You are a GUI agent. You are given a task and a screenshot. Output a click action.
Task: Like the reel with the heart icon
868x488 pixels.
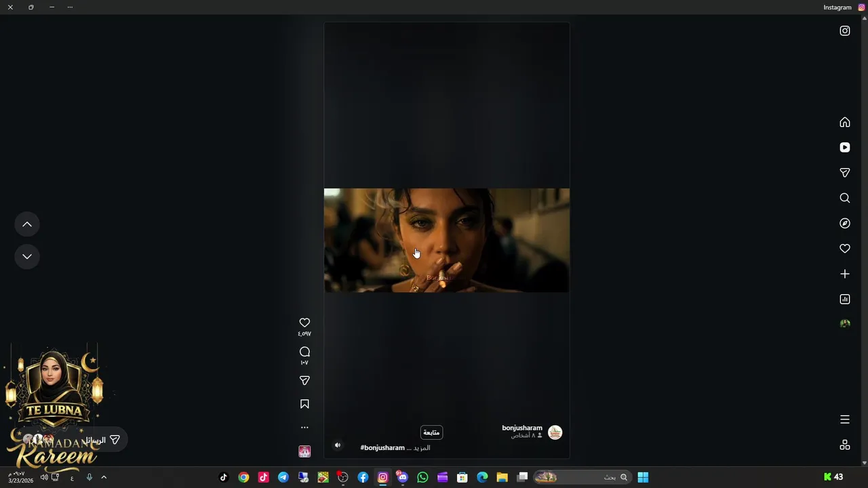coord(304,323)
